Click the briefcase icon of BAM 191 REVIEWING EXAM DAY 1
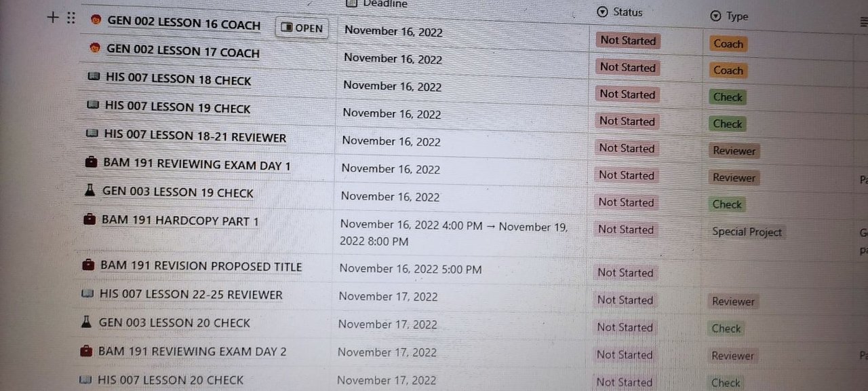Viewport: 868px width, 391px height. pyautogui.click(x=92, y=162)
